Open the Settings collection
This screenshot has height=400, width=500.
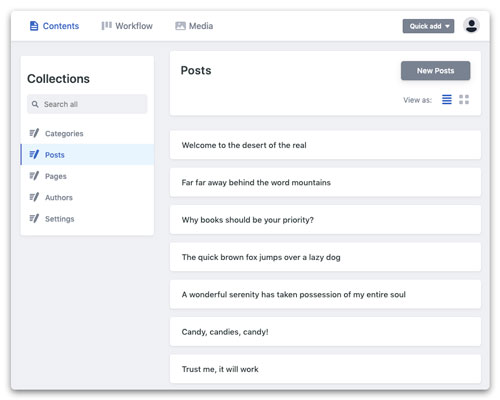(87, 219)
